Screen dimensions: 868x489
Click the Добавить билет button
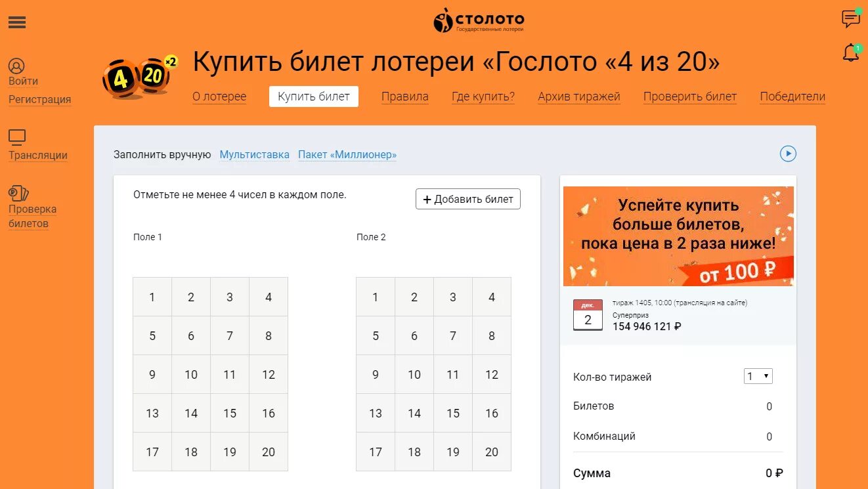[468, 199]
